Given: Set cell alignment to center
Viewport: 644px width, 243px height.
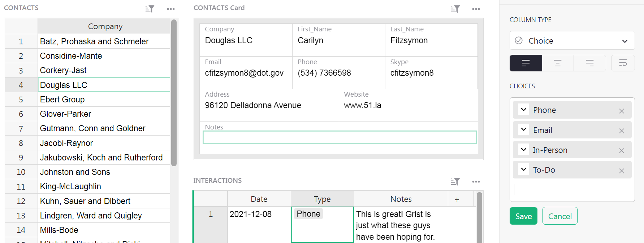Looking at the screenshot, I should (x=558, y=63).
